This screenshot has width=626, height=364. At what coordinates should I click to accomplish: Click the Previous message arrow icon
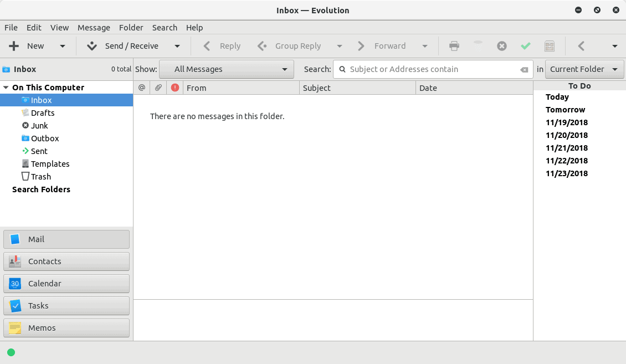pos(581,46)
